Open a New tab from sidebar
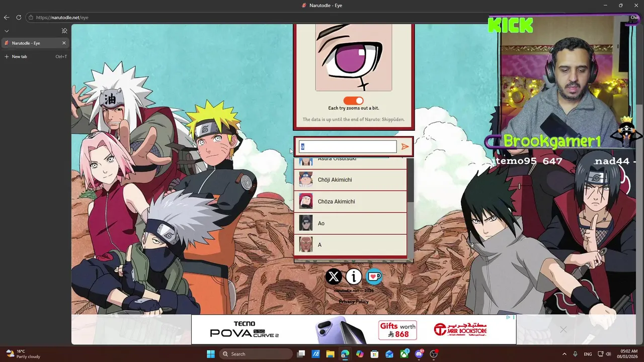Image resolution: width=644 pixels, height=362 pixels. coord(35,56)
